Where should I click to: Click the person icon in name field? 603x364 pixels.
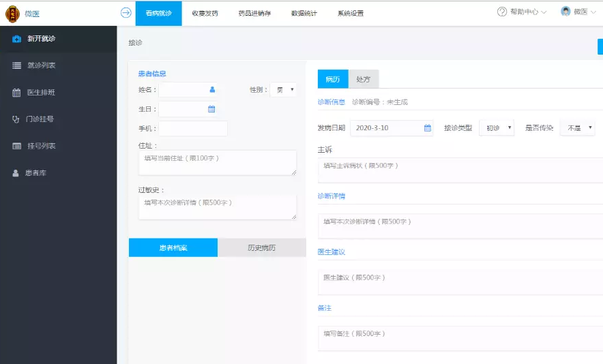(212, 89)
